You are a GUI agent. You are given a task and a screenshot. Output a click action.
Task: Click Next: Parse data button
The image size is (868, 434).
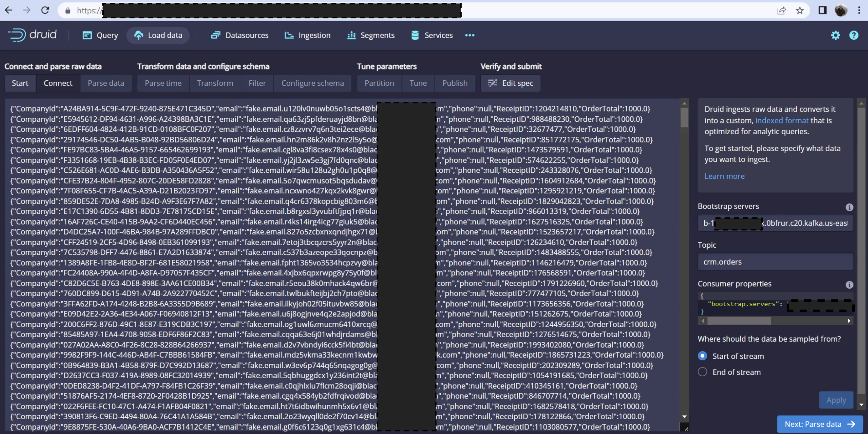coord(820,424)
